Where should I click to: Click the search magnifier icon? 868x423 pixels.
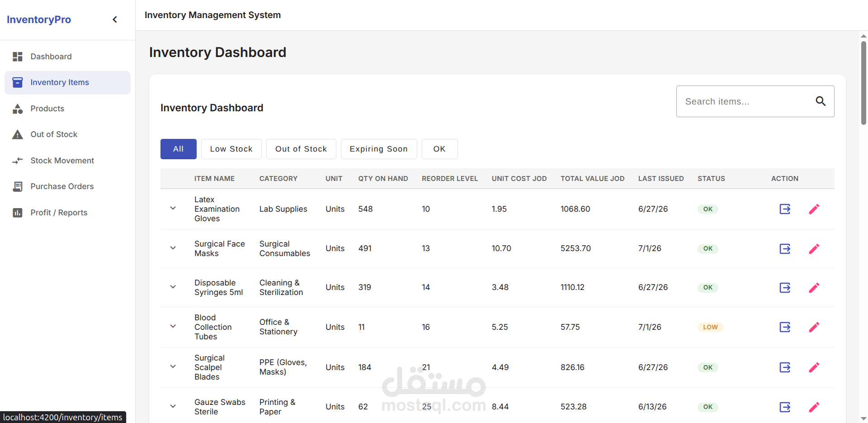click(x=821, y=101)
